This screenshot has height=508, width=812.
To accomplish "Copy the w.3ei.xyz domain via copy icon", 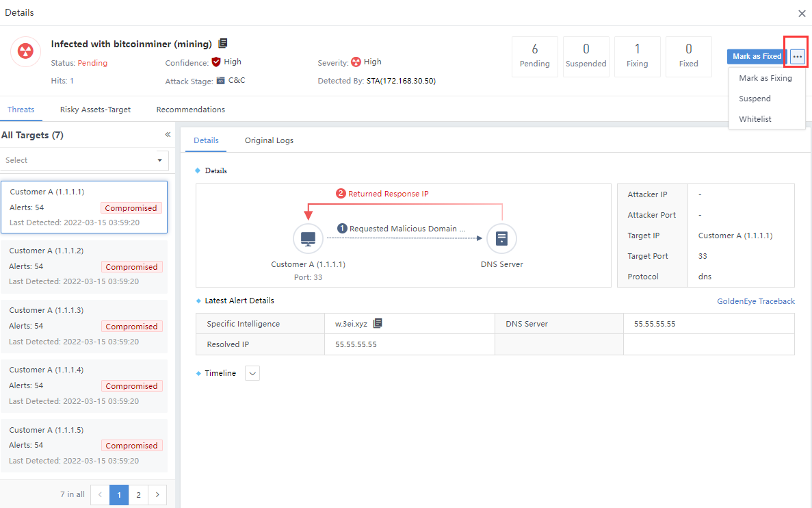I will coord(378,324).
